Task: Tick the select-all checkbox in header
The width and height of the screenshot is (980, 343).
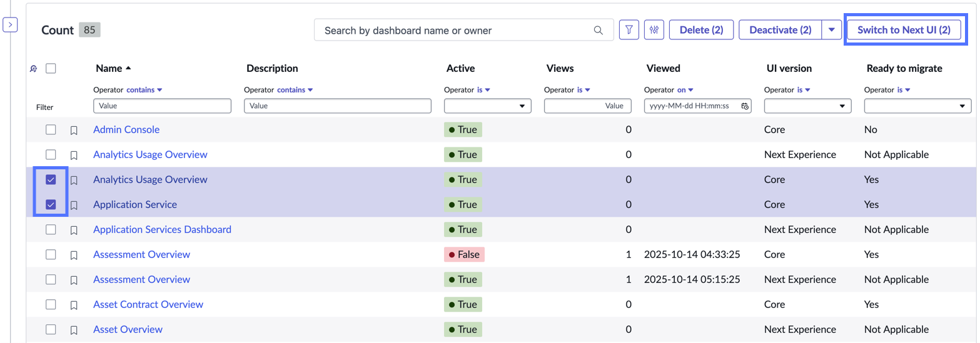Action: pyautogui.click(x=51, y=68)
